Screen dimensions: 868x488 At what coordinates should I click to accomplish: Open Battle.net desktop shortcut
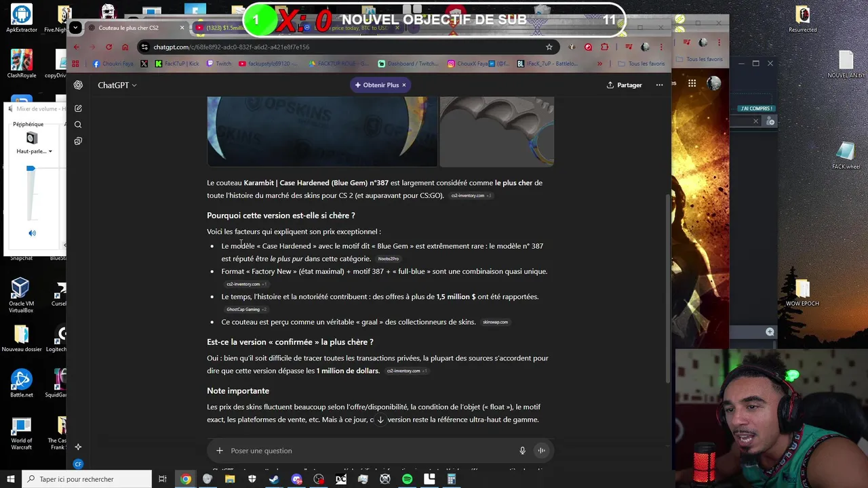21,384
